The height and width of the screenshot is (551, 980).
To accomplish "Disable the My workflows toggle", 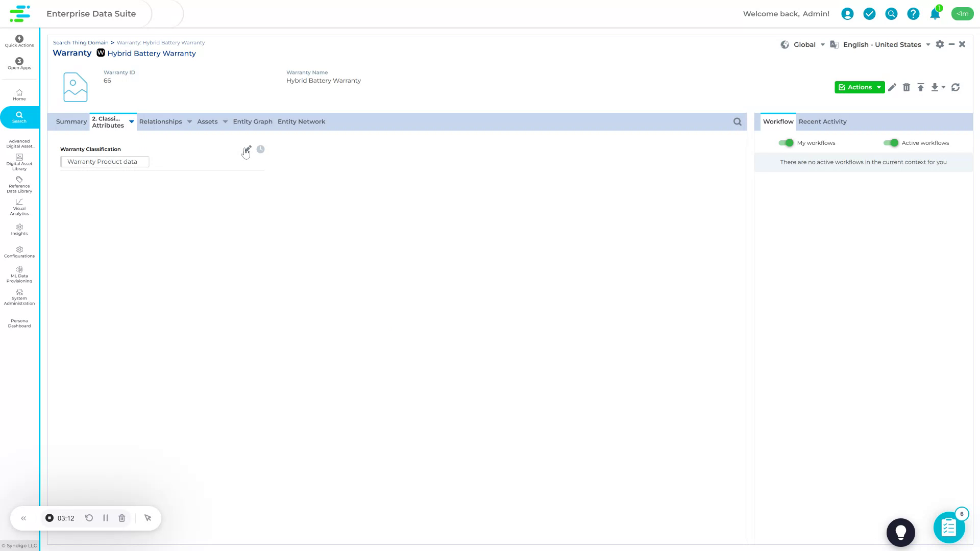I will pos(786,143).
